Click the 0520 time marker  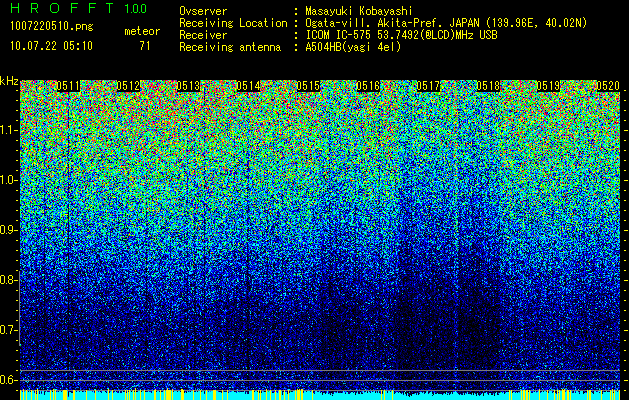[608, 86]
